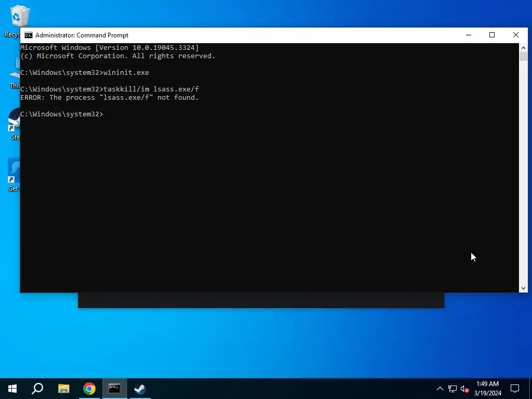Click the console vertical scrollbar thumb

tap(523, 56)
